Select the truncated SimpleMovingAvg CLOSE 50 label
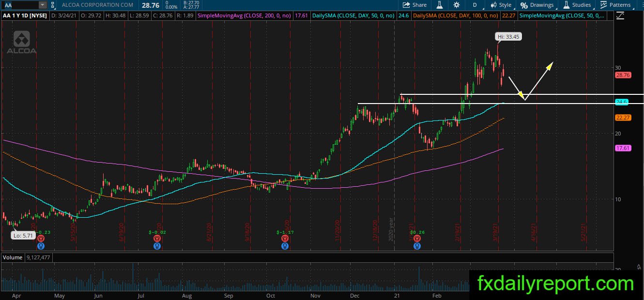 point(561,15)
